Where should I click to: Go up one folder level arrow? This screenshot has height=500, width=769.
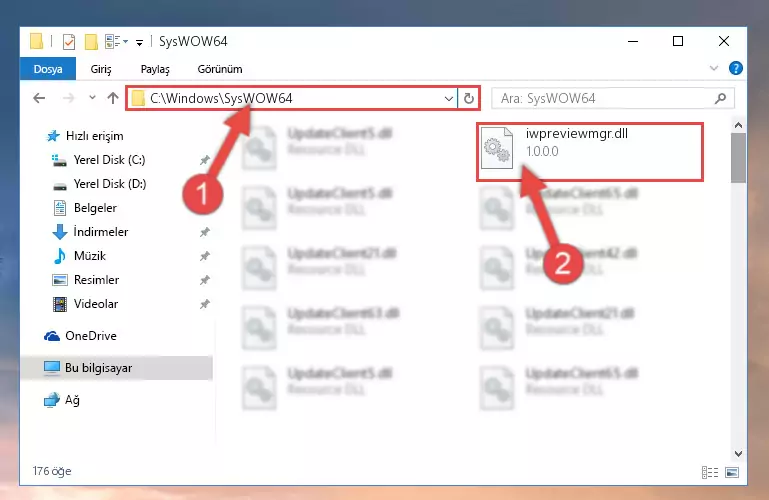click(113, 98)
